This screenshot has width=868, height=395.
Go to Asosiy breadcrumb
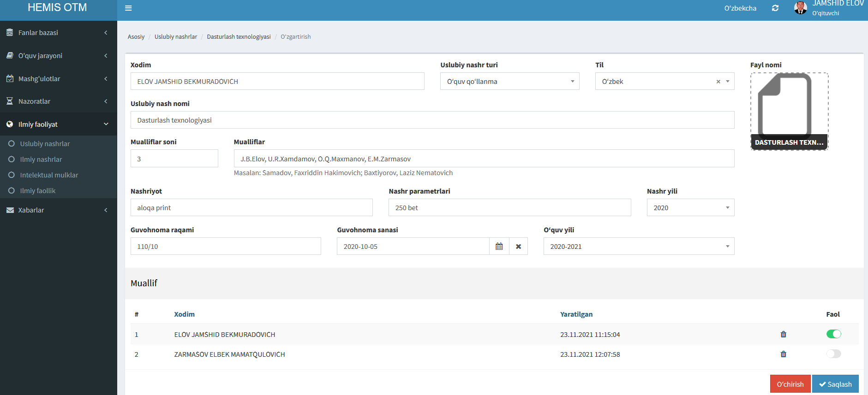pyautogui.click(x=136, y=37)
